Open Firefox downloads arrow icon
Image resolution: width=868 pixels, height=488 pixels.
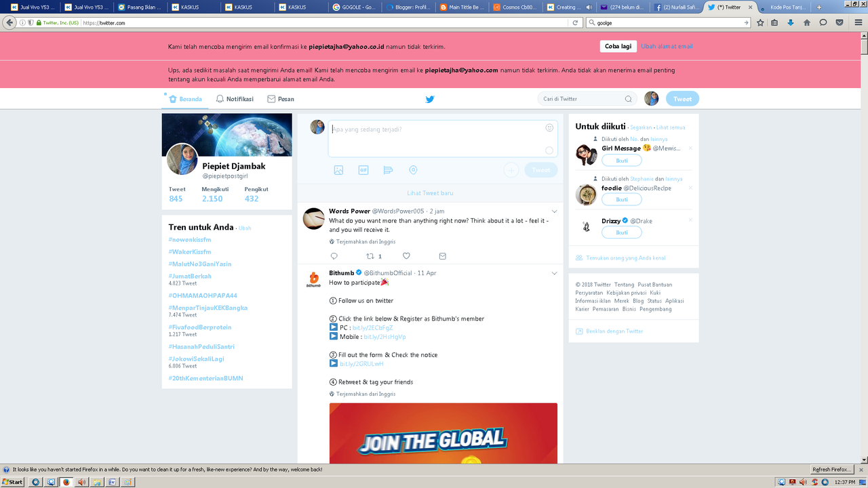coord(791,22)
